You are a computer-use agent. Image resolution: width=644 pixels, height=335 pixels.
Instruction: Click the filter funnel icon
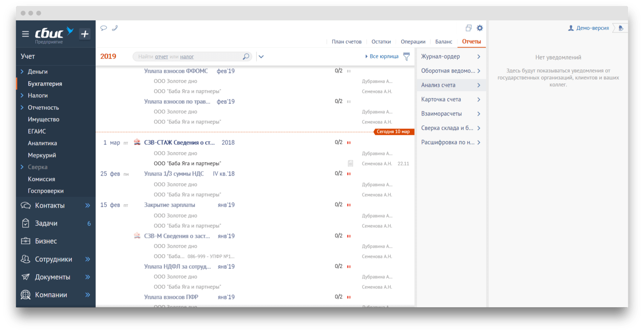click(407, 57)
